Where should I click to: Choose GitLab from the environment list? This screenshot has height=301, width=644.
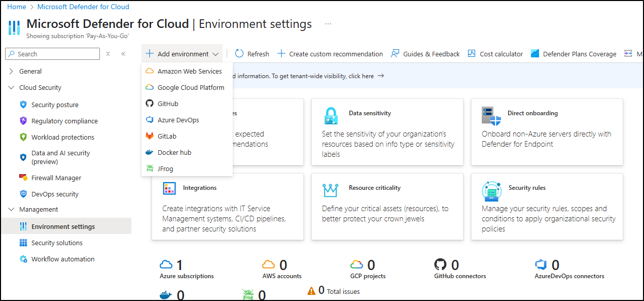pyautogui.click(x=187, y=136)
